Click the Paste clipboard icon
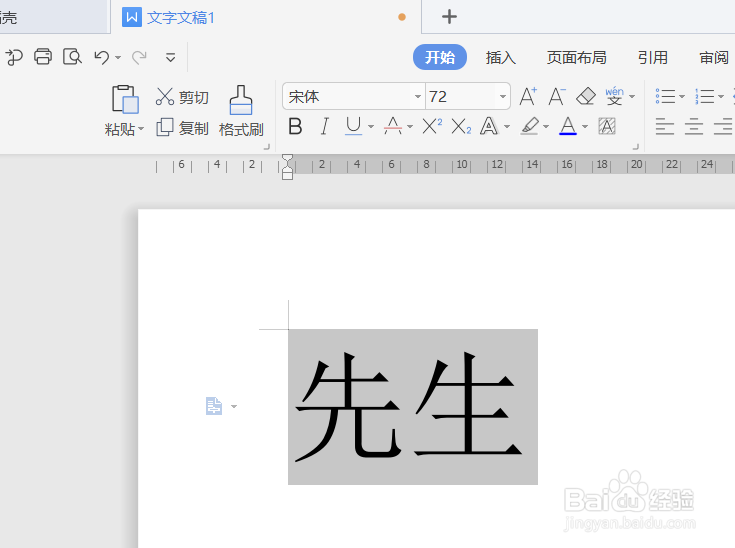 [x=125, y=99]
